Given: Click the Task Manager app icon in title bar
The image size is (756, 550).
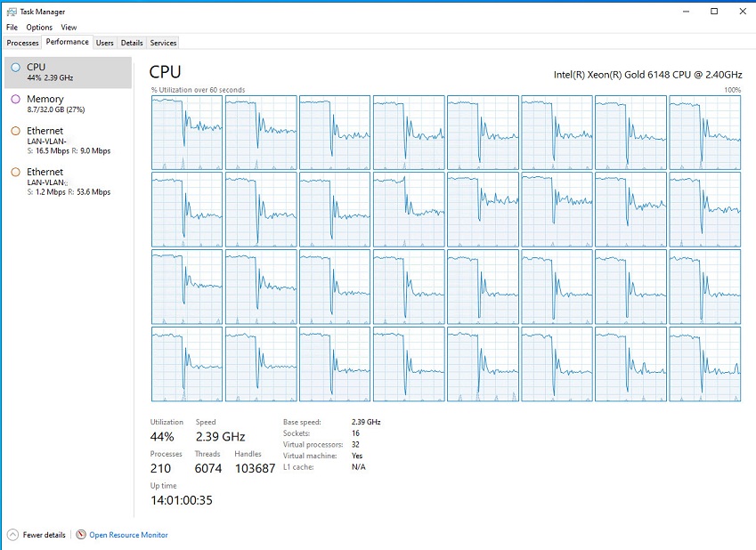Looking at the screenshot, I should (11, 12).
